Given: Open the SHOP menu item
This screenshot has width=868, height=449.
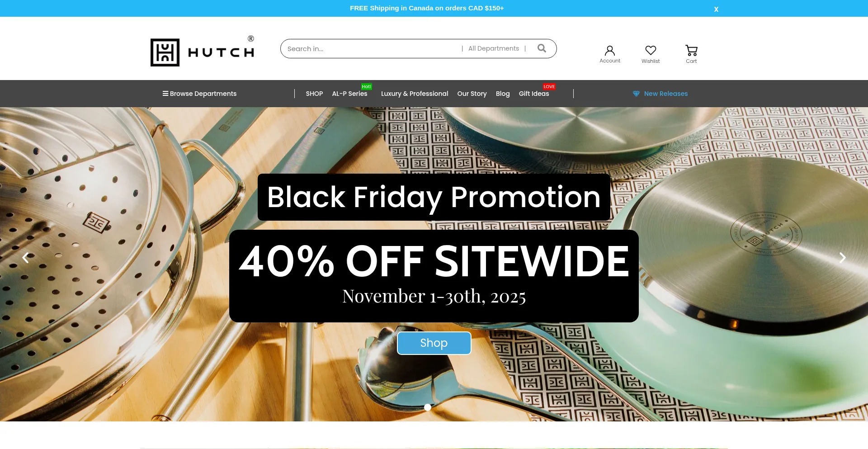Looking at the screenshot, I should [314, 94].
